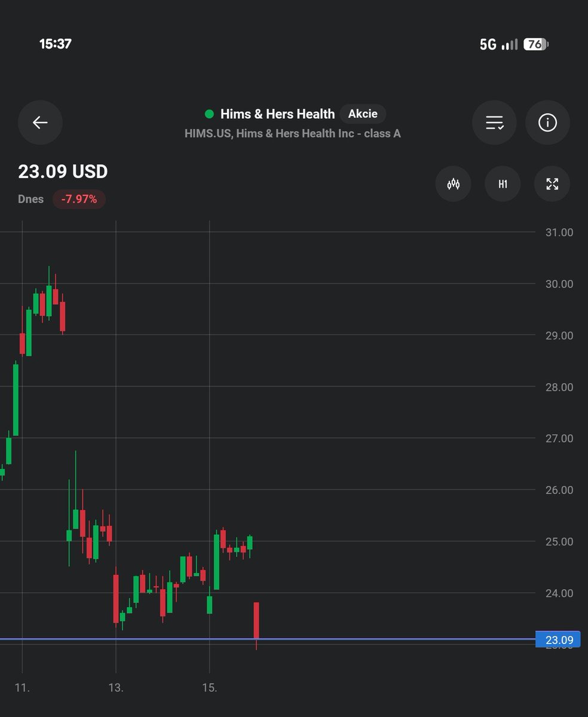
Task: Tap the -7.97% daily change badge
Action: coord(79,199)
